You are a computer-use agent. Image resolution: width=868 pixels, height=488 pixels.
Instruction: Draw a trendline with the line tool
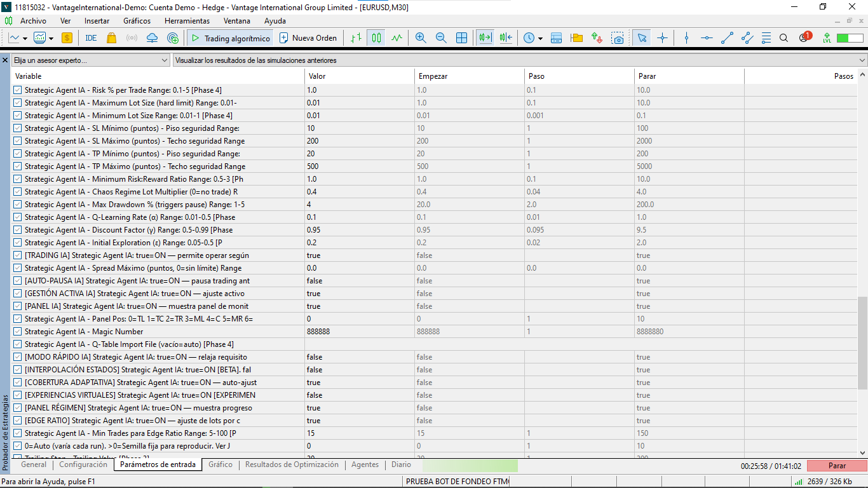point(728,38)
